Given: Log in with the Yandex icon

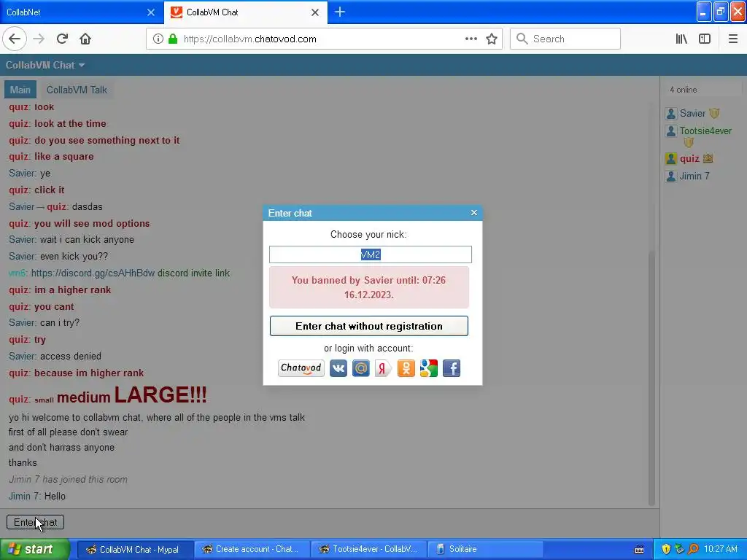Looking at the screenshot, I should [383, 368].
